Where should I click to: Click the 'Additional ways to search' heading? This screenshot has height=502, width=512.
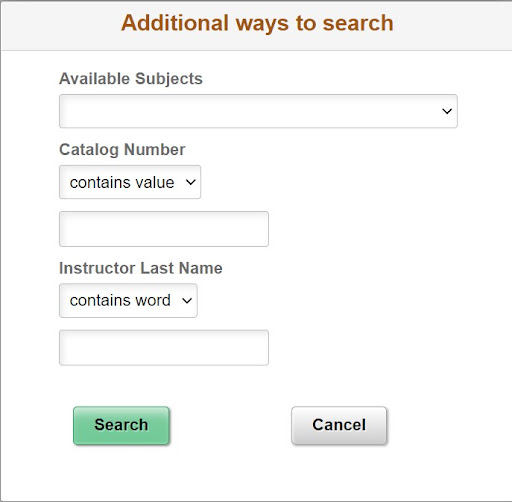[257, 23]
